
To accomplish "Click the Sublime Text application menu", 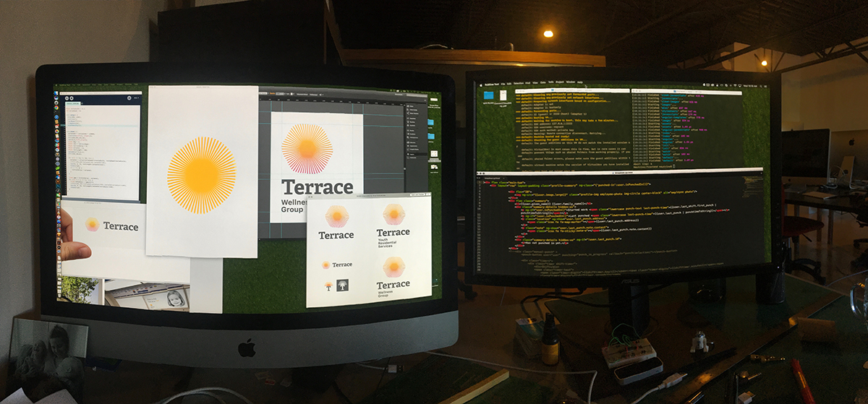I will 492,85.
